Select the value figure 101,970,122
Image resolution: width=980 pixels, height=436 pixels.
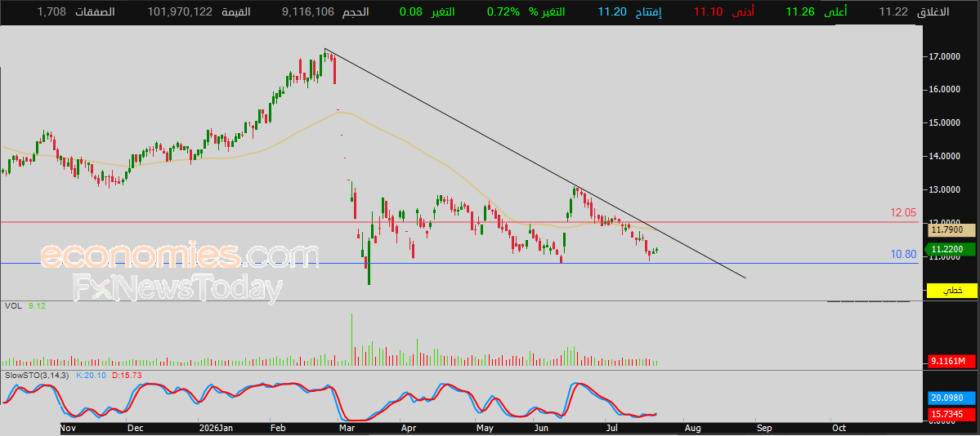point(180,12)
